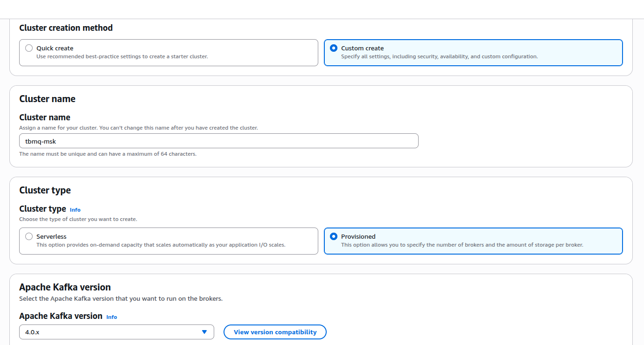Select the Custom create radio button
The width and height of the screenshot is (644, 345).
[x=334, y=48]
